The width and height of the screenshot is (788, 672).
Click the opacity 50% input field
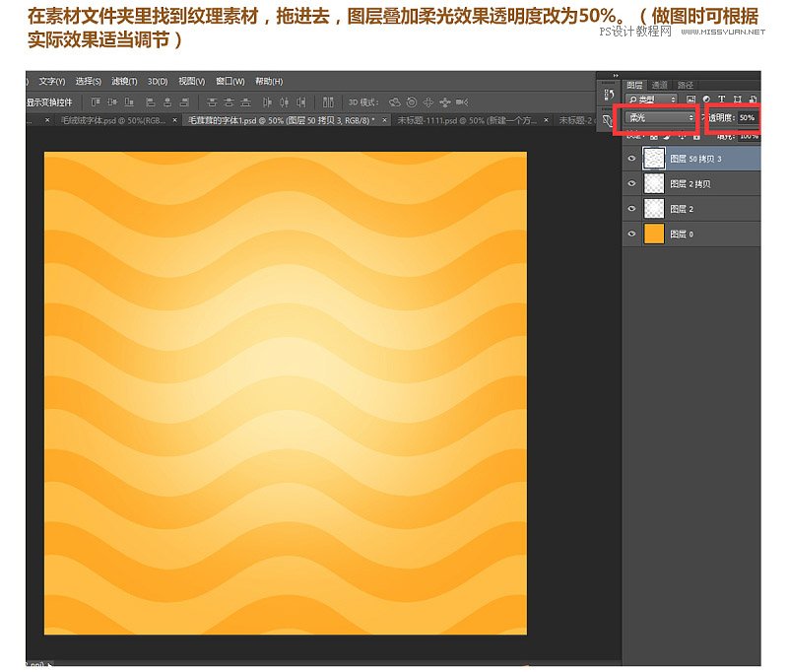point(748,117)
